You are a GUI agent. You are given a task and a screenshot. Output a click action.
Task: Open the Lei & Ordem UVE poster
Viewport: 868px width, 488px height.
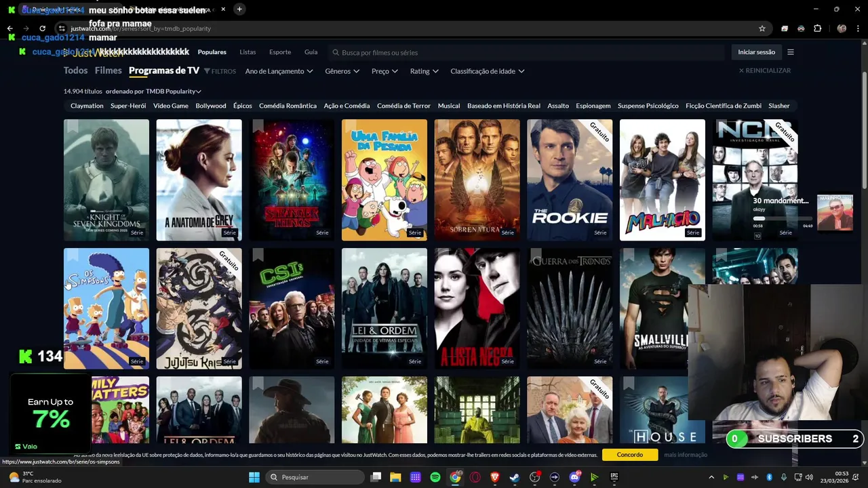coord(384,308)
